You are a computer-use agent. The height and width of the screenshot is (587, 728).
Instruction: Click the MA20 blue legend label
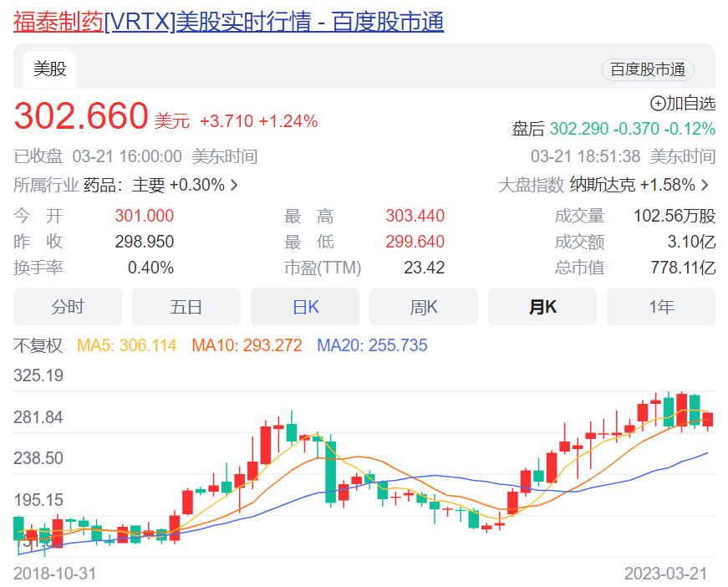(x=372, y=345)
